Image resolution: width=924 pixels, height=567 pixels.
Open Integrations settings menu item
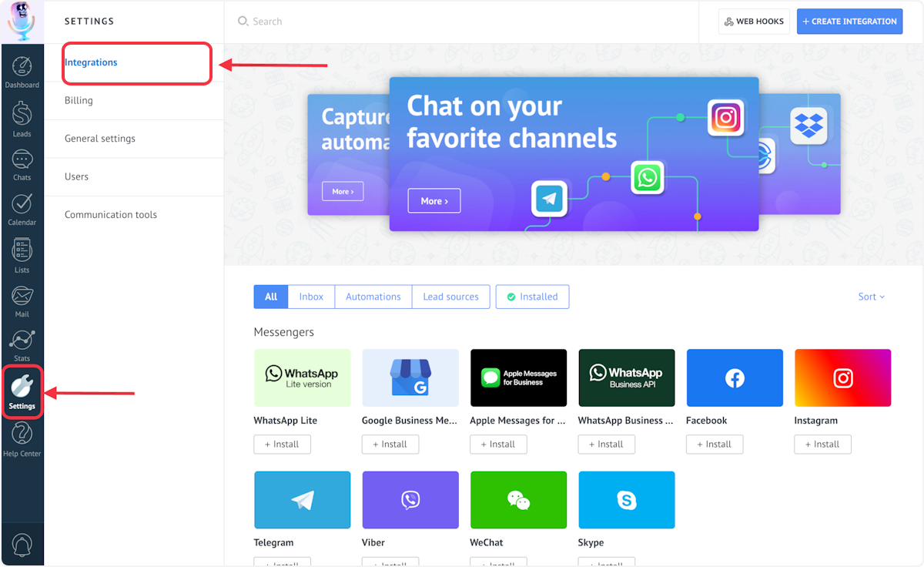[134, 62]
